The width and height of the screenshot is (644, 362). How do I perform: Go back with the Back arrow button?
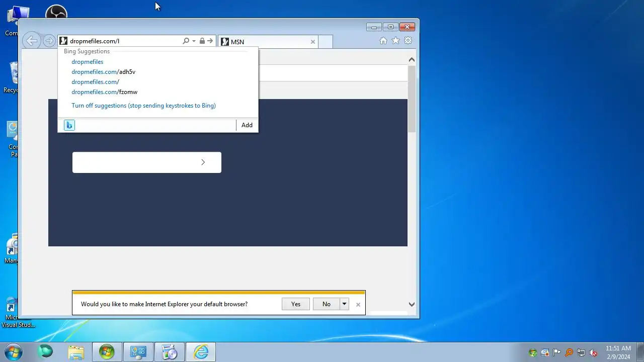32,41
